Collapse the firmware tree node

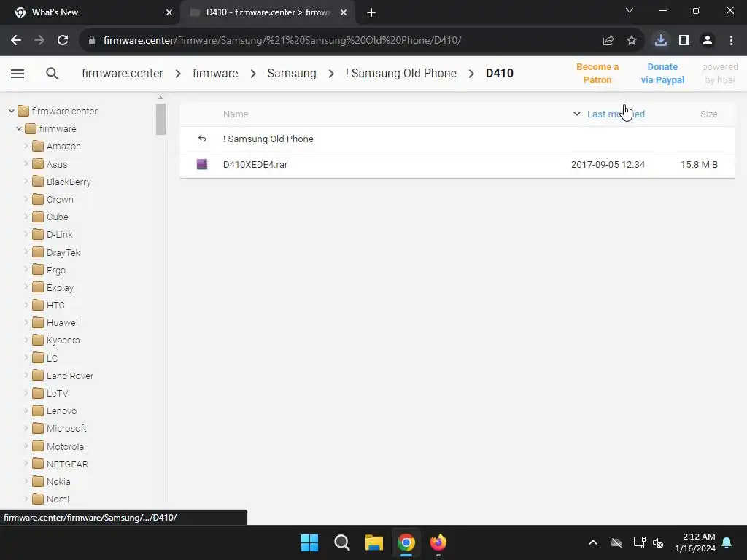coord(18,128)
